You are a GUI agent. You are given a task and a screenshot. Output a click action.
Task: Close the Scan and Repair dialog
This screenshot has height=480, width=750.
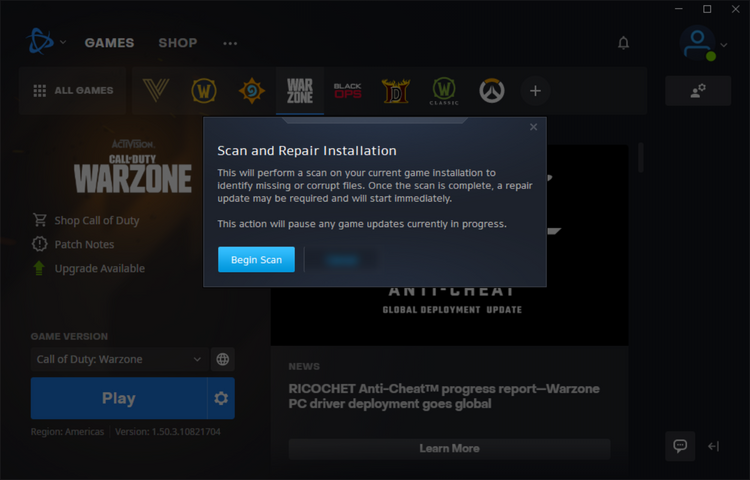click(533, 127)
